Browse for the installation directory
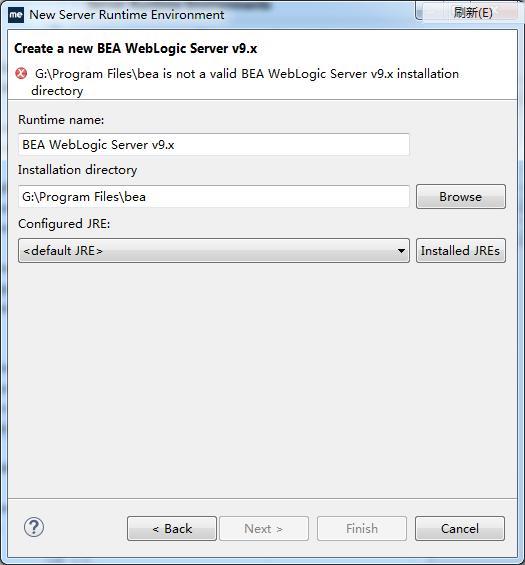The height and width of the screenshot is (565, 525). 461,197
